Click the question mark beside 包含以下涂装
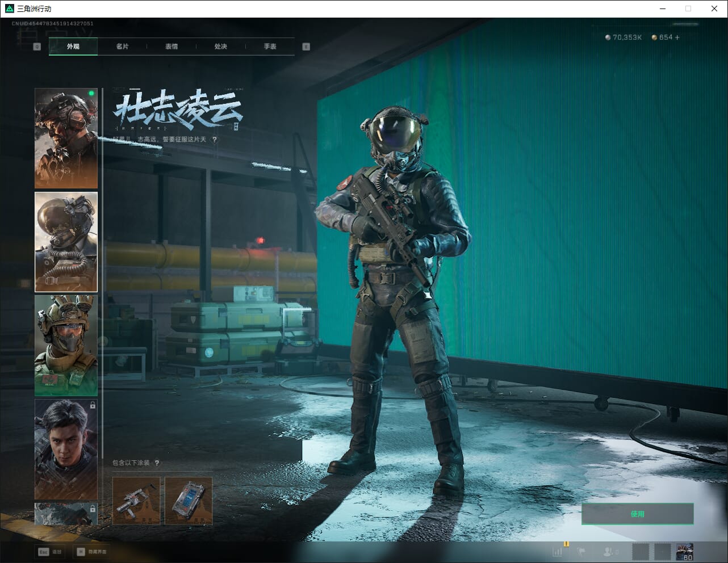 [x=157, y=463]
